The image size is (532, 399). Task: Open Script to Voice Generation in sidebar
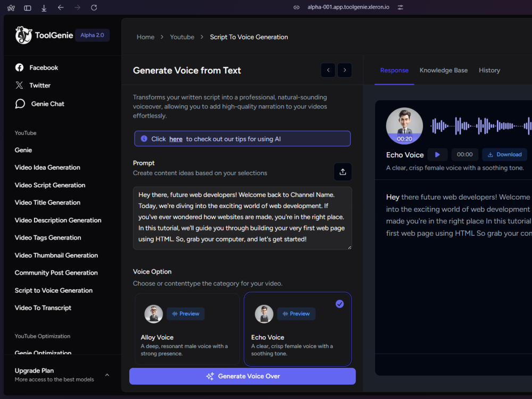(x=54, y=290)
